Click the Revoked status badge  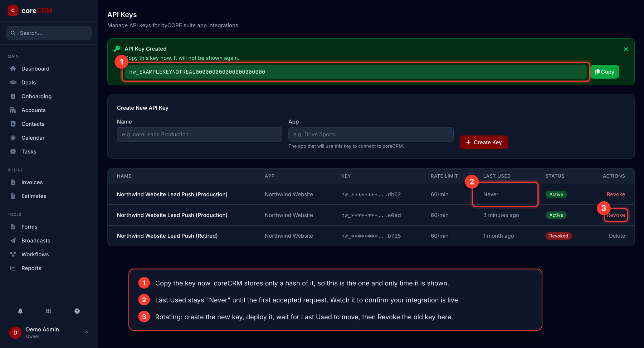(x=558, y=236)
